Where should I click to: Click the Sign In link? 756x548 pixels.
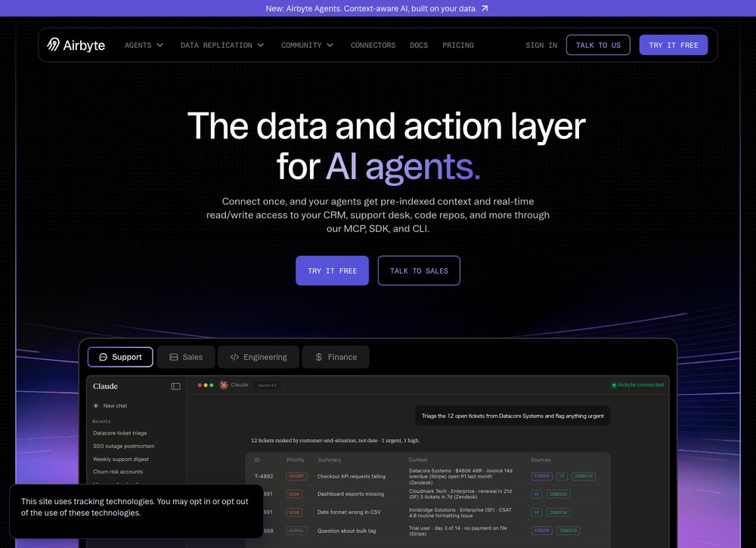pos(541,45)
